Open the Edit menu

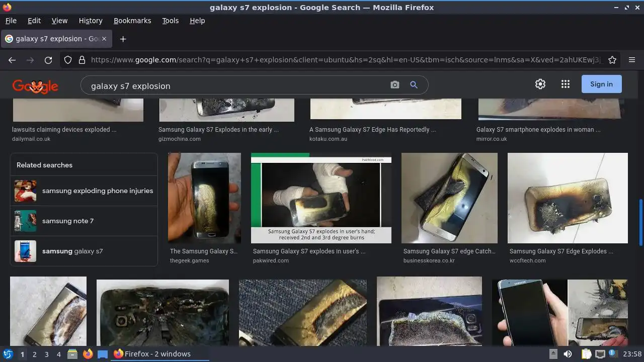(34, 21)
